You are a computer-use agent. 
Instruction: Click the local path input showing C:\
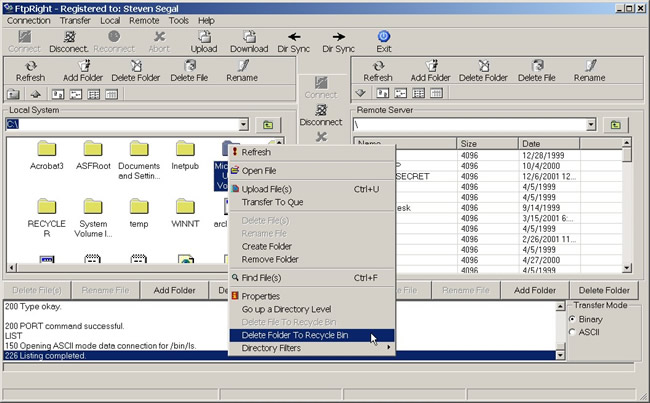pyautogui.click(x=122, y=124)
